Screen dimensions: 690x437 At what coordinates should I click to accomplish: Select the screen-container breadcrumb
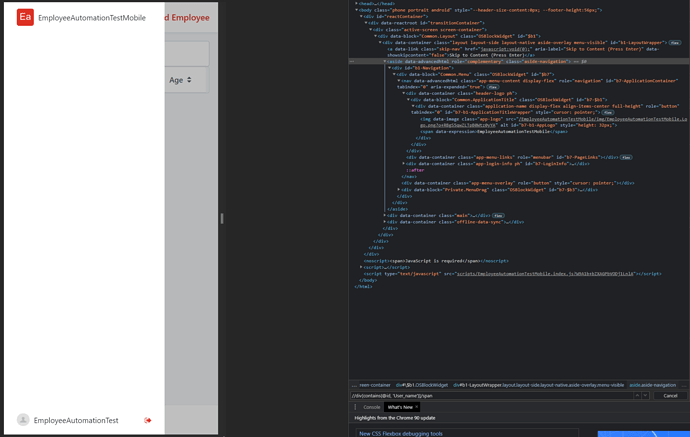pyautogui.click(x=375, y=385)
